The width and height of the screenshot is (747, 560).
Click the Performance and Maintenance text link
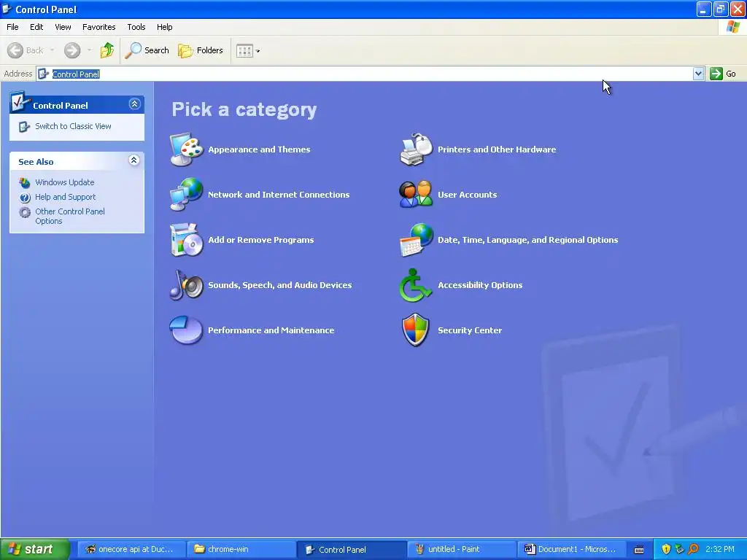pyautogui.click(x=271, y=330)
